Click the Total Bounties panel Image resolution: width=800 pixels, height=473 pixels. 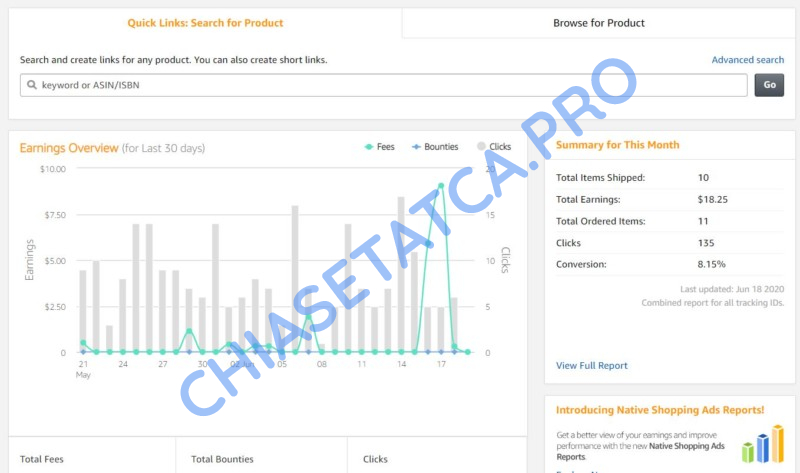(x=262, y=458)
